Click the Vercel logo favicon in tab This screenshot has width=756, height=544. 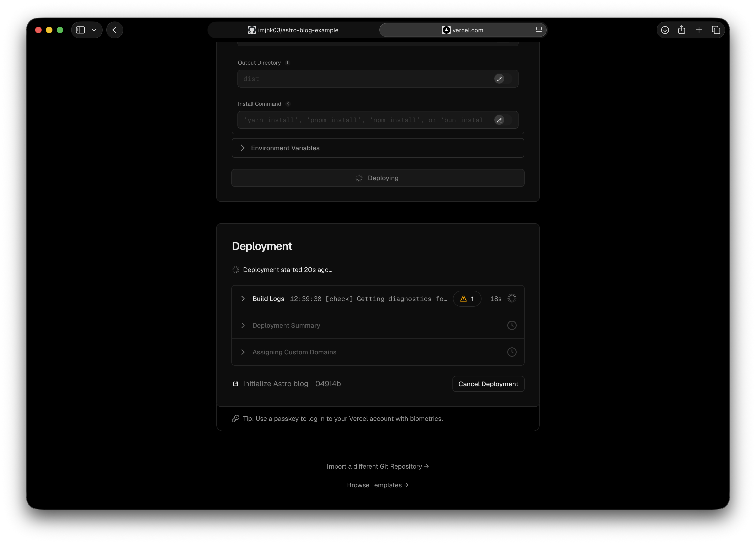446,30
